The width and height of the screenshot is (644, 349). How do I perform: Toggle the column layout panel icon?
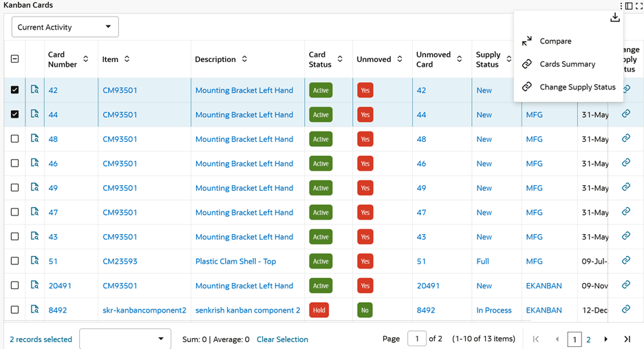tap(629, 6)
